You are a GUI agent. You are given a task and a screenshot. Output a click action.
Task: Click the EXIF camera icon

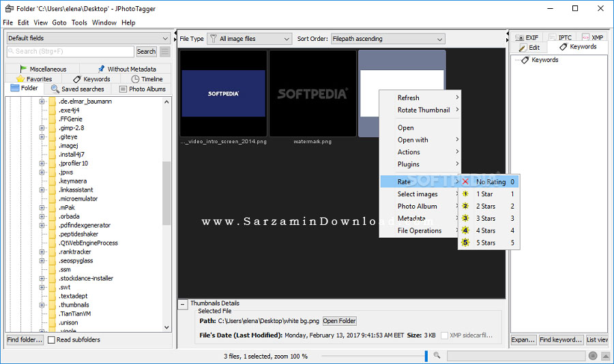click(519, 37)
